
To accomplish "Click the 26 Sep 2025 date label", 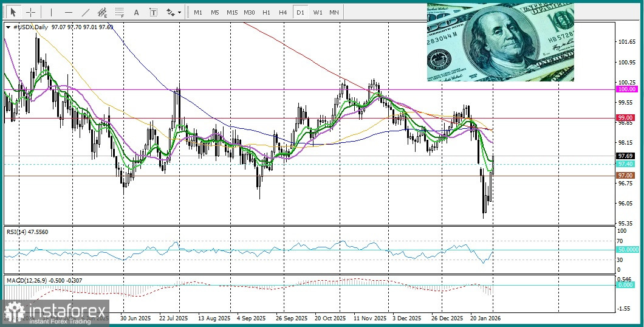I will coord(292,318).
